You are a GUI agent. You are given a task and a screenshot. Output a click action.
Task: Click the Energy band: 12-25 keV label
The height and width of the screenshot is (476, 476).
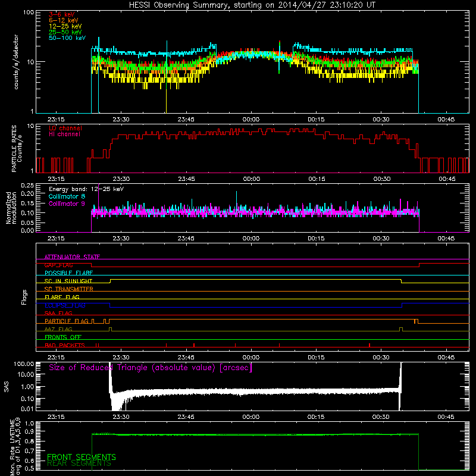pyautogui.click(x=86, y=189)
